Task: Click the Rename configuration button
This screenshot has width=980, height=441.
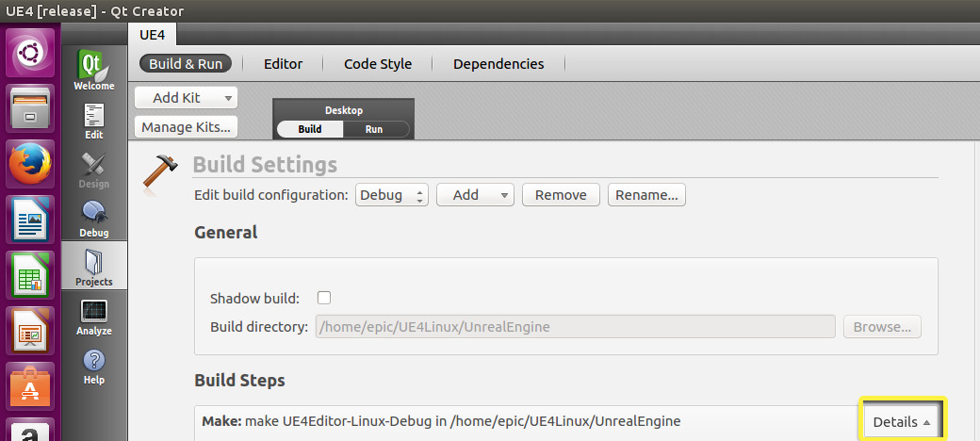Action: pyautogui.click(x=646, y=195)
